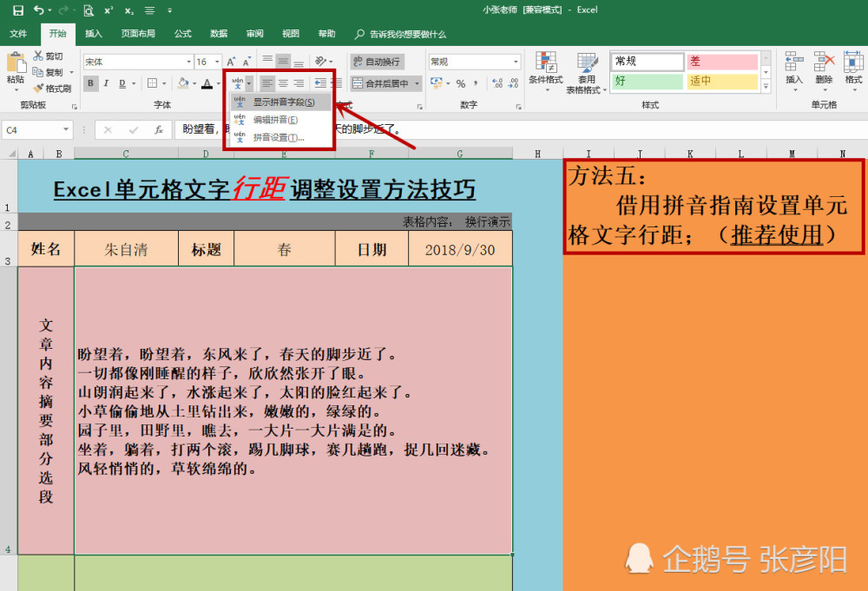Screen dimensions: 868x591
Task: Toggle Italic formatting
Action: (x=106, y=83)
